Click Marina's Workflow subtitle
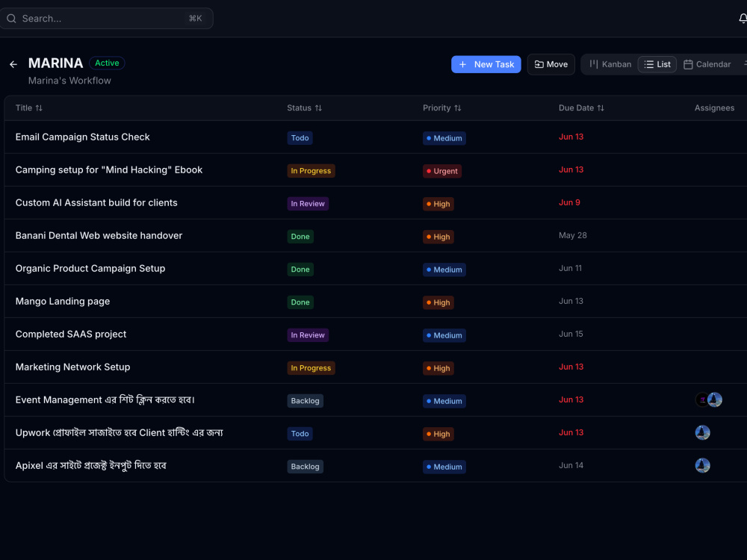 [69, 81]
